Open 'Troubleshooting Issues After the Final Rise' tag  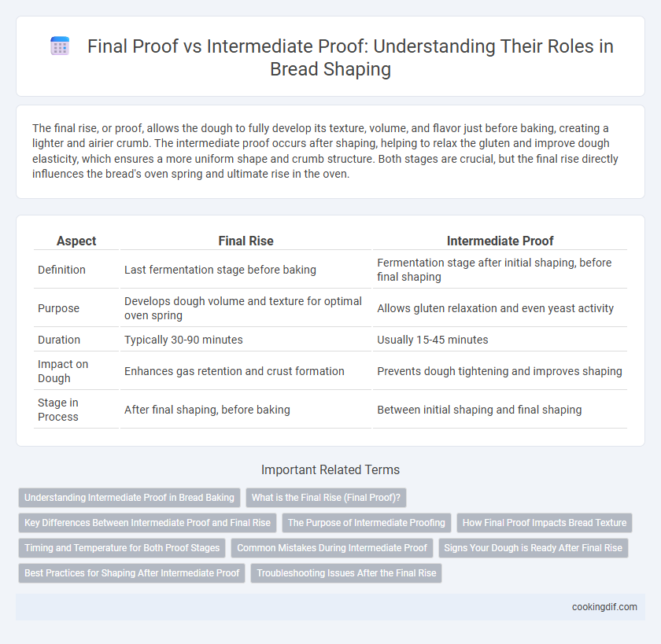(346, 573)
